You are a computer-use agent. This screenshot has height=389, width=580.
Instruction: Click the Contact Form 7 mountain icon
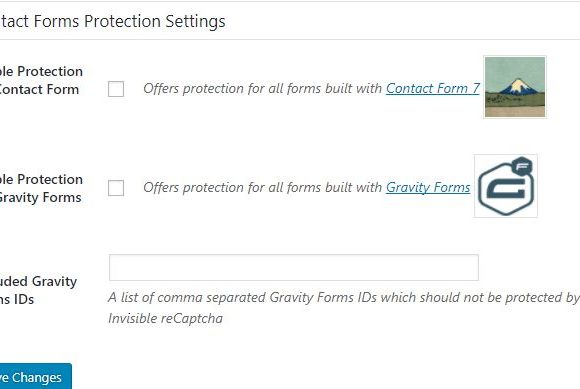pos(515,87)
